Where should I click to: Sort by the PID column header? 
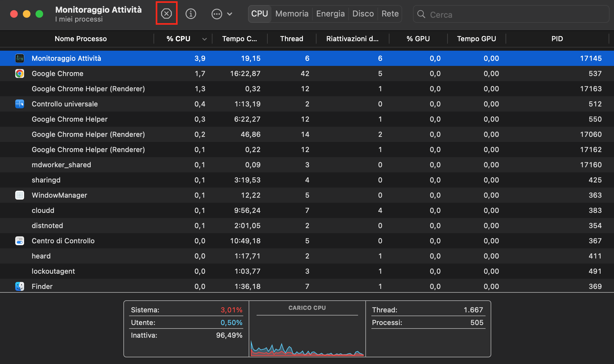pyautogui.click(x=557, y=39)
